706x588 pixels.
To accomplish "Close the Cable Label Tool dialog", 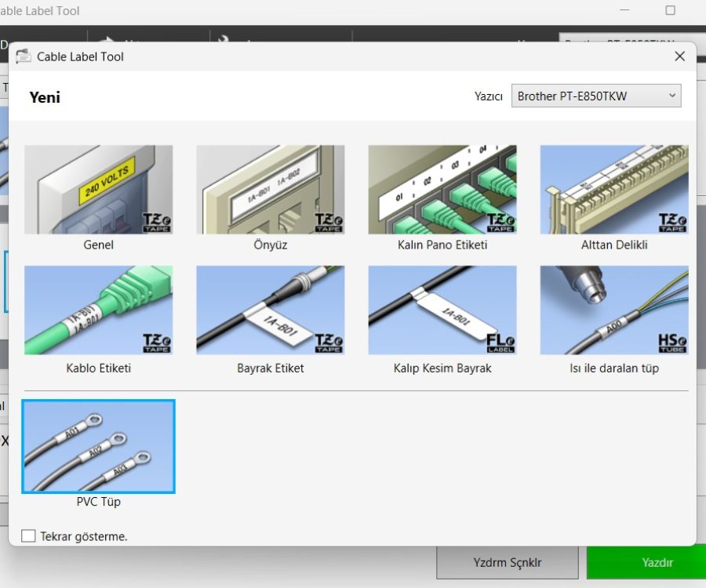I will 680,56.
